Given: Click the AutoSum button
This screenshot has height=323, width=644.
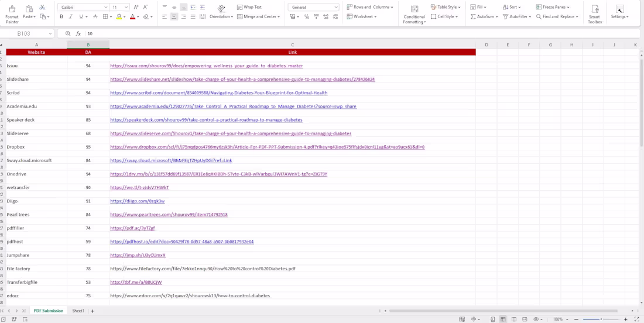Looking at the screenshot, I should (x=484, y=16).
